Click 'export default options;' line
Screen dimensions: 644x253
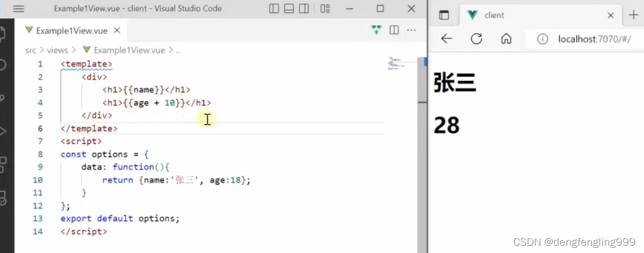(x=120, y=218)
